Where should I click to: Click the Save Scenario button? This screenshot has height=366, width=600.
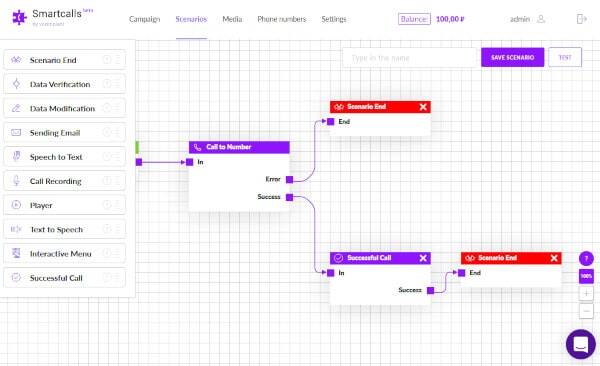click(512, 57)
